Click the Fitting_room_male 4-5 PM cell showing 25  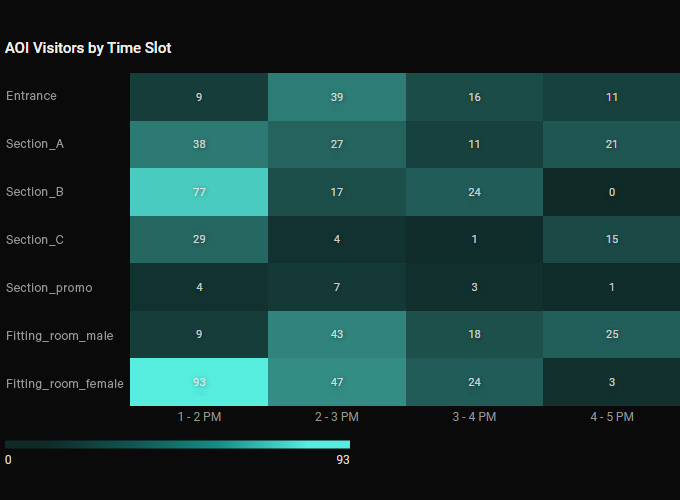point(611,334)
